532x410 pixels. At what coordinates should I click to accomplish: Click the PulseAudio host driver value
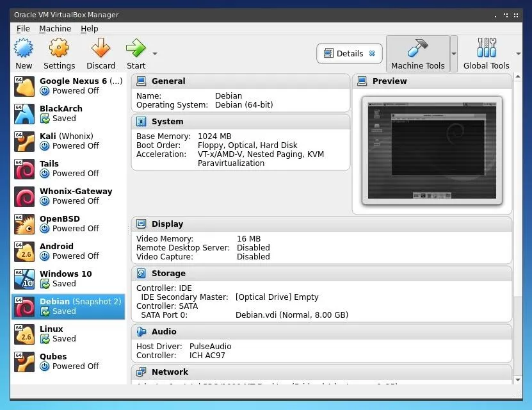[211, 346]
